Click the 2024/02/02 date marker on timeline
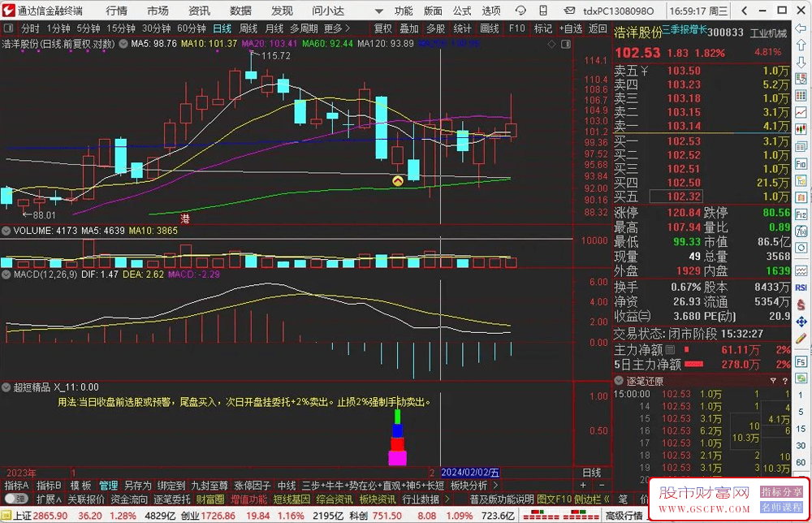This screenshot has height=523, width=812. 469,473
